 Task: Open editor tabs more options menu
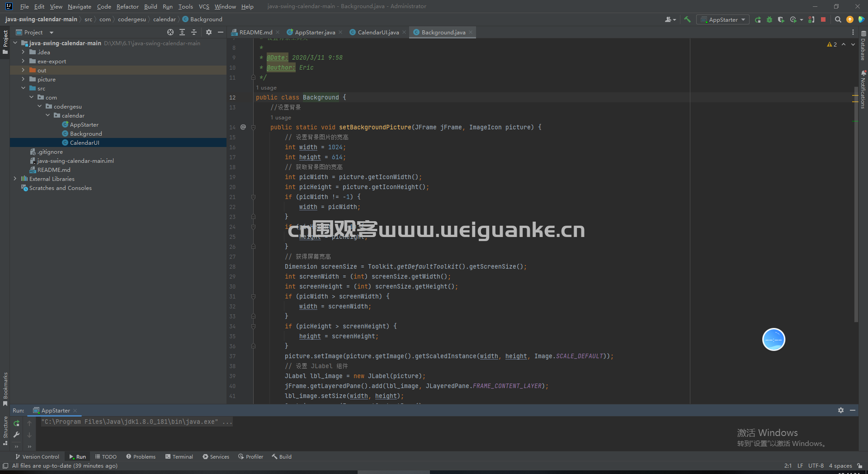853,32
